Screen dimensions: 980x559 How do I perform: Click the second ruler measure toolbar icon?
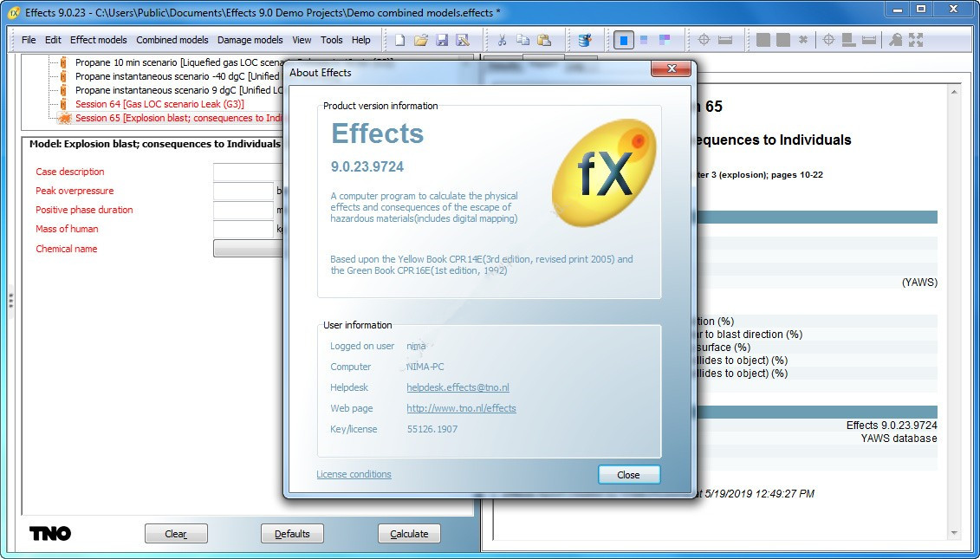pyautogui.click(x=869, y=40)
